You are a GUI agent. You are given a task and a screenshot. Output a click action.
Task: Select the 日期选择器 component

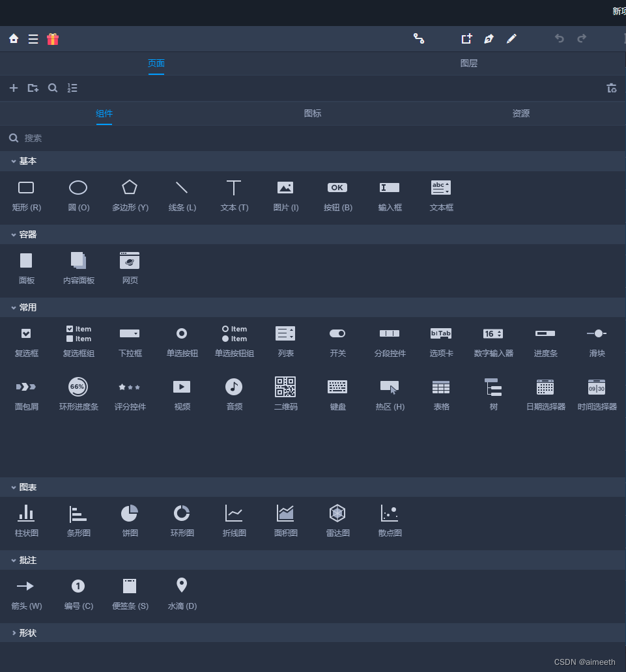545,395
